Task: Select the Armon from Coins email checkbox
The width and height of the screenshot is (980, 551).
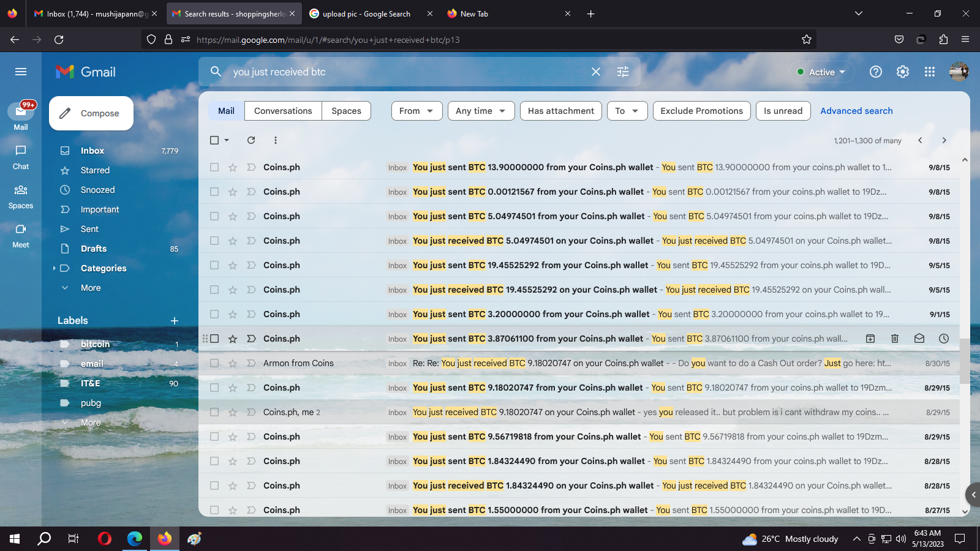Action: pos(214,363)
